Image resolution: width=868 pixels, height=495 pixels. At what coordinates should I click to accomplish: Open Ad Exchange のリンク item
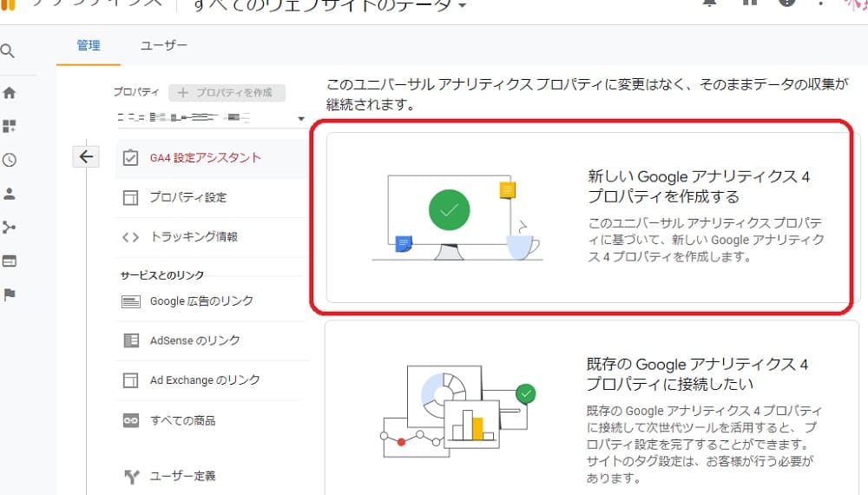tap(212, 380)
